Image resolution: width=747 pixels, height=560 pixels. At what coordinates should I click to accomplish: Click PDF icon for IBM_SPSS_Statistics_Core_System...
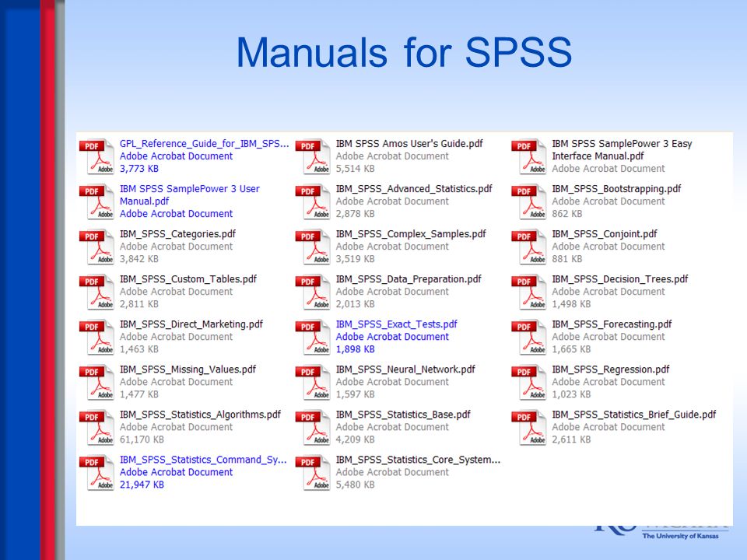click(x=313, y=472)
